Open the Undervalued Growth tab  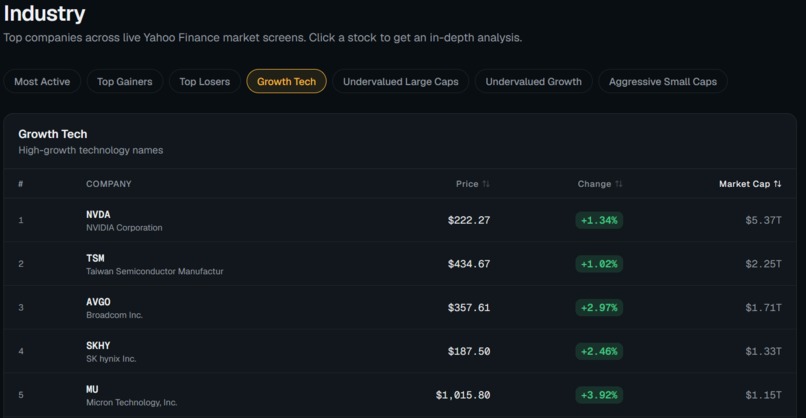[x=534, y=81]
